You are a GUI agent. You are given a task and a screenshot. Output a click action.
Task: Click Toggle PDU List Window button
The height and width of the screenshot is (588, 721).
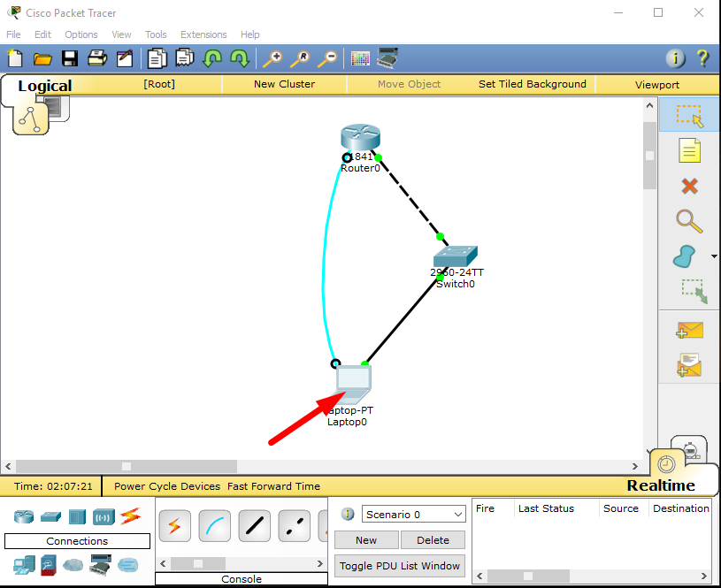(400, 566)
